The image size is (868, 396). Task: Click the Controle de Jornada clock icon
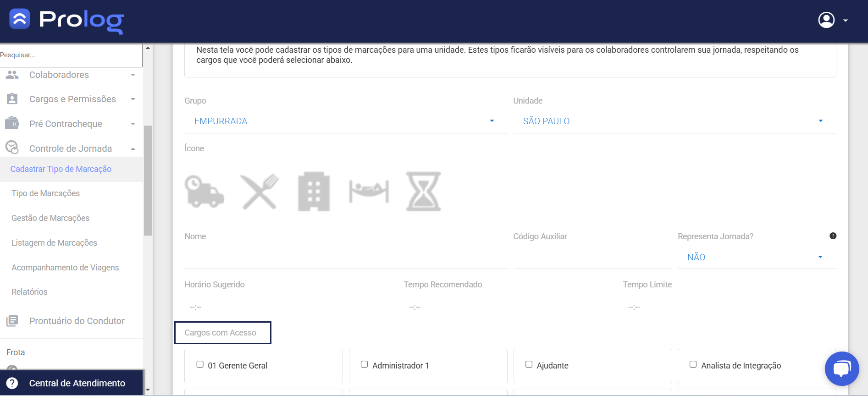12,148
